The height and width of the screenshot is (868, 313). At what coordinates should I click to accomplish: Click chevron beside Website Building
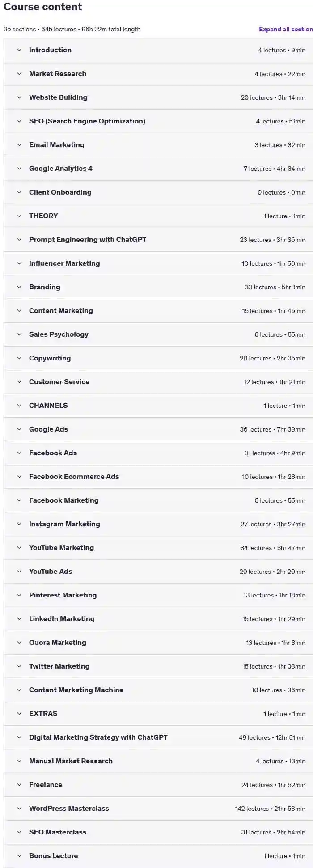[19, 97]
